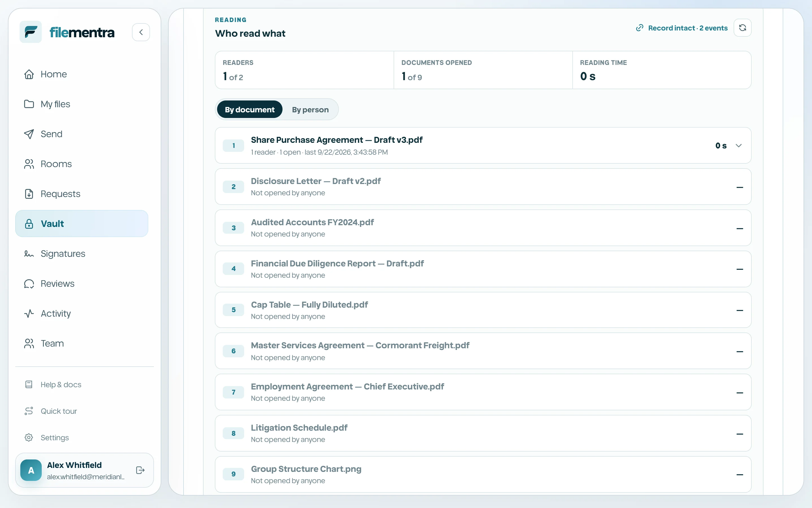812x508 pixels.
Task: Select Master Services Agreement — Cormorant Freight.pdf
Action: point(360,345)
